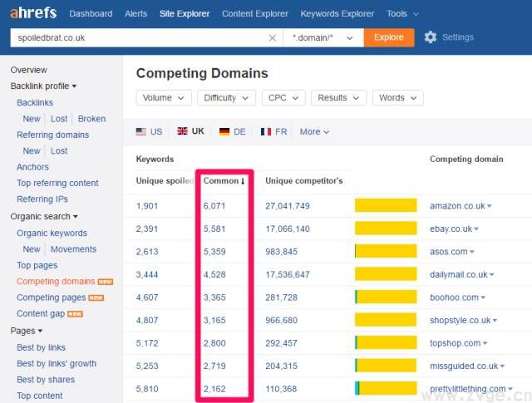
Task: Collapse the Backlink profile section
Action: coord(43,86)
